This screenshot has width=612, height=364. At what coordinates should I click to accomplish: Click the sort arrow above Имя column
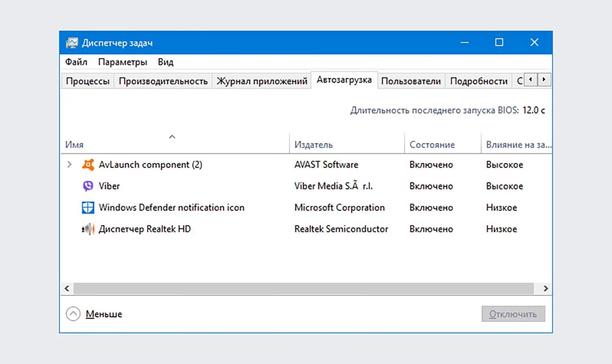pyautogui.click(x=172, y=137)
